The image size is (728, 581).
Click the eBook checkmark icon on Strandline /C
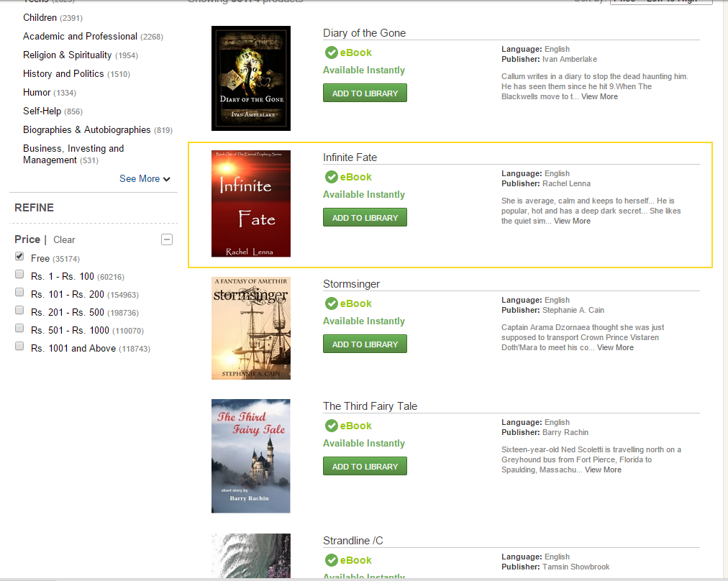coord(332,559)
